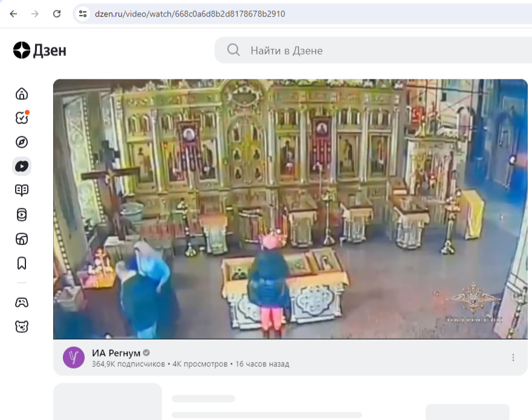Open the compass explore icon
532x420 pixels.
(22, 142)
